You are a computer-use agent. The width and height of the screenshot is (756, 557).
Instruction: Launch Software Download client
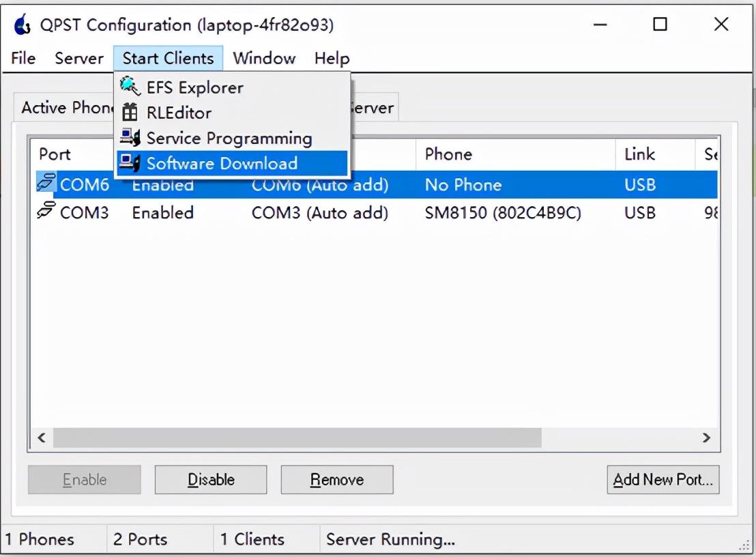(232, 164)
